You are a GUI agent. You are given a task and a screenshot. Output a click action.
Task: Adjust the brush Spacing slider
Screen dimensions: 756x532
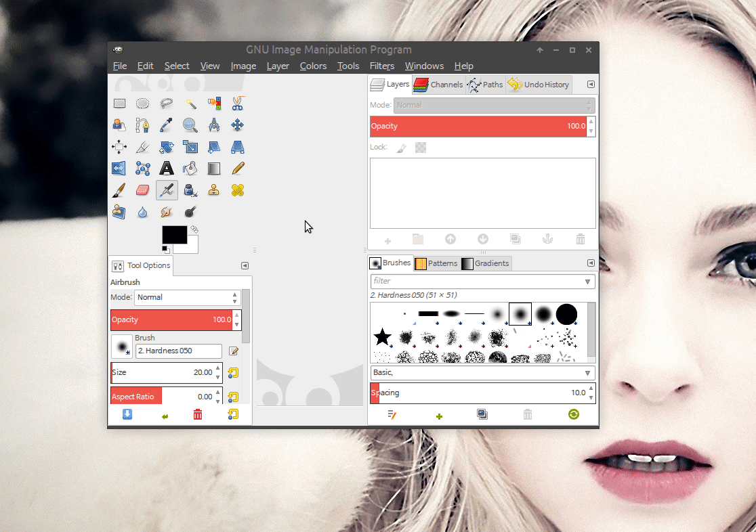pos(479,393)
